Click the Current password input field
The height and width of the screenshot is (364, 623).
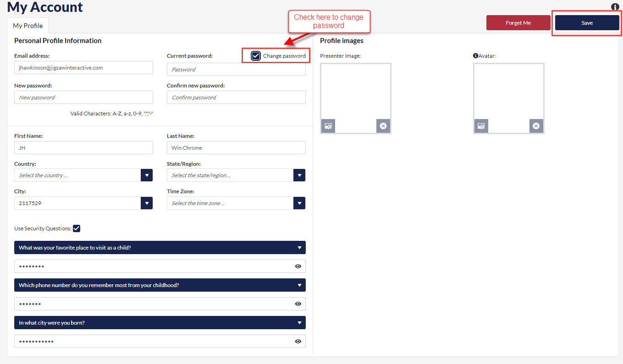coord(236,70)
